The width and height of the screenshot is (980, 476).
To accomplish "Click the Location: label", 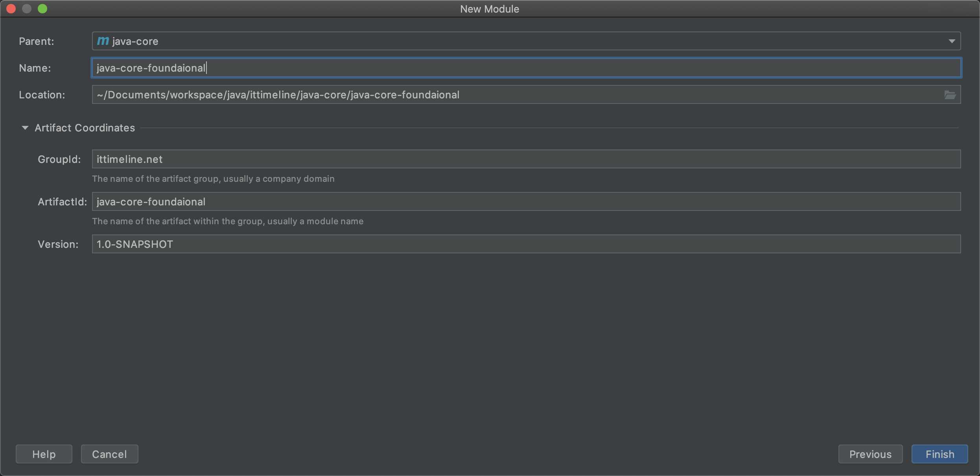I will [x=42, y=95].
